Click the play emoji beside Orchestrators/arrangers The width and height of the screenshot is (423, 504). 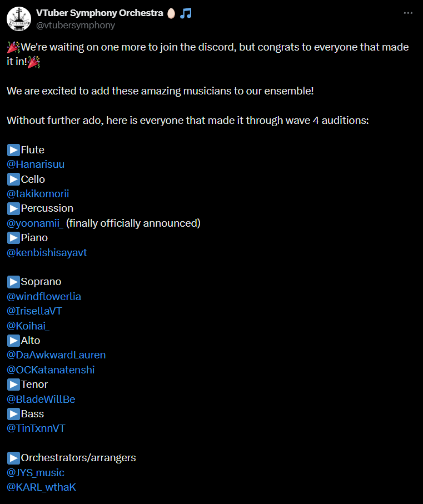tap(13, 458)
